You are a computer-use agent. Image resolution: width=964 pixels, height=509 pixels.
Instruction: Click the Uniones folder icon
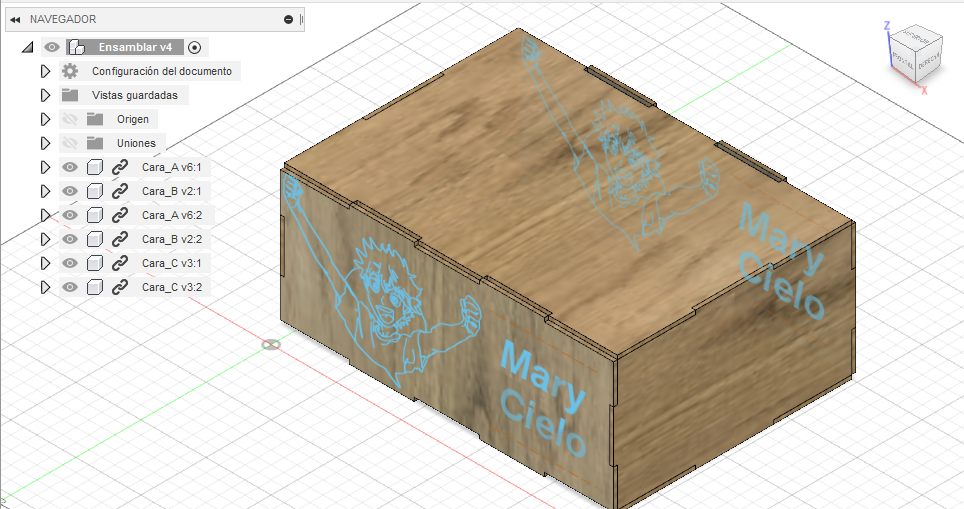(x=95, y=143)
